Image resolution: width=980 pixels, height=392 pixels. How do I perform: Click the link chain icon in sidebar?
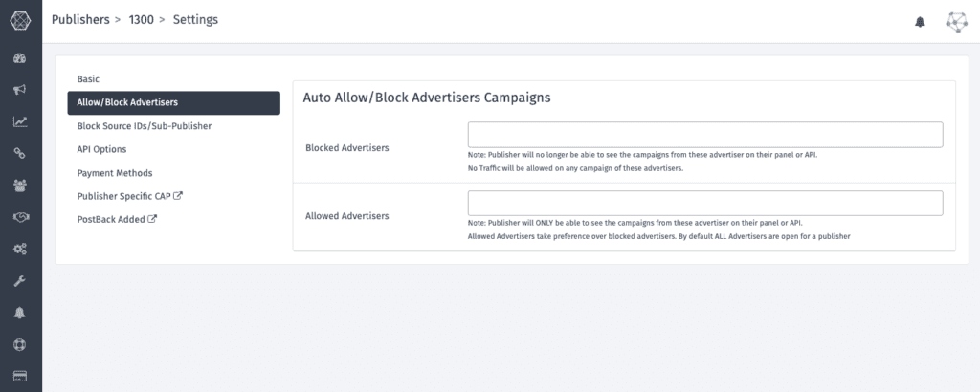20,153
